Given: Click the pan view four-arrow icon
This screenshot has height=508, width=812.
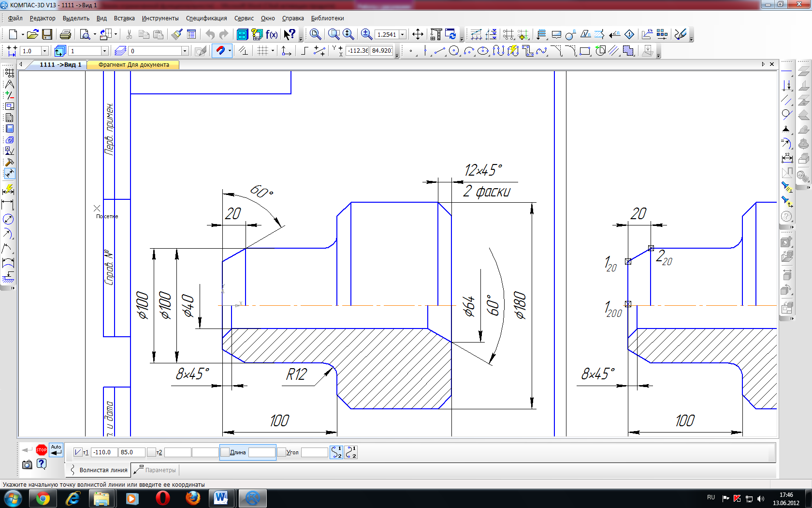Looking at the screenshot, I should (418, 34).
